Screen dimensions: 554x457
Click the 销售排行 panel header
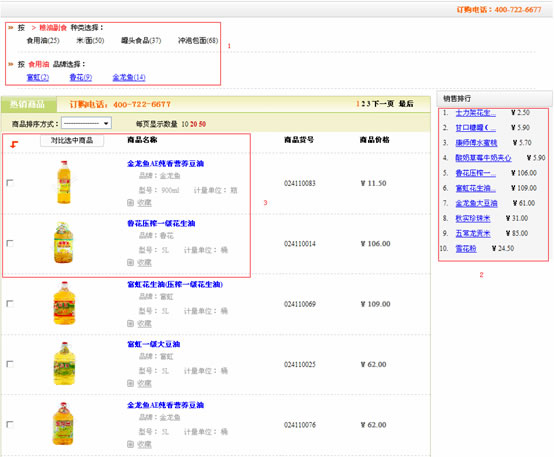pos(494,99)
